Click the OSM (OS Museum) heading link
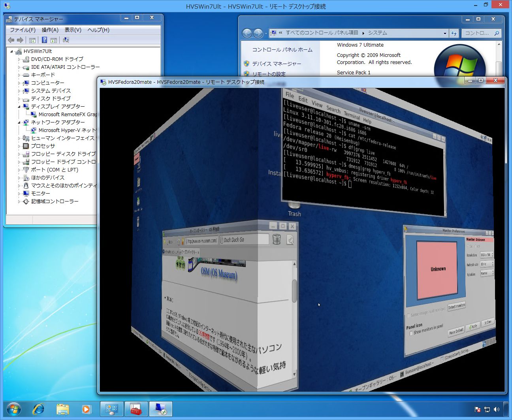Viewport: 512px width, 420px height. (x=219, y=273)
